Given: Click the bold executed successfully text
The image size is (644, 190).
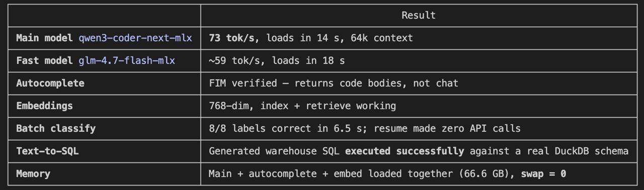Looking at the screenshot, I should [405, 151].
